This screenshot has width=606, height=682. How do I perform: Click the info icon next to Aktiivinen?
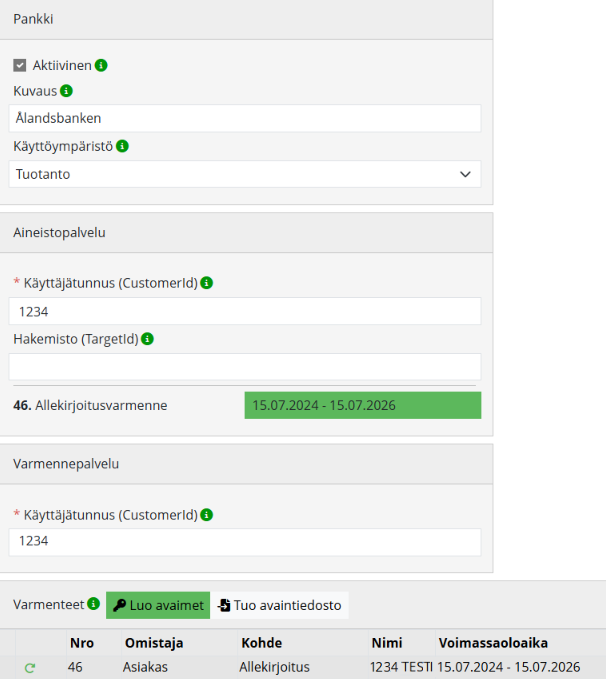point(101,65)
